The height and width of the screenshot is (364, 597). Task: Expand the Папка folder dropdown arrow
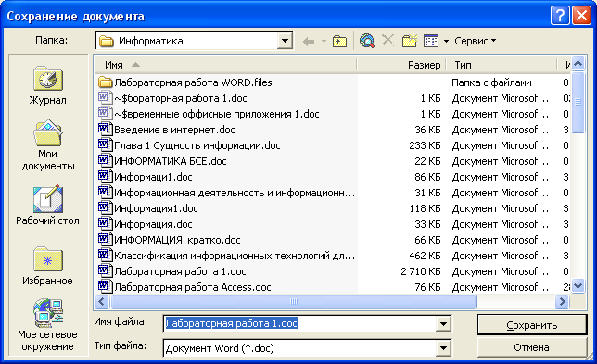pos(285,41)
